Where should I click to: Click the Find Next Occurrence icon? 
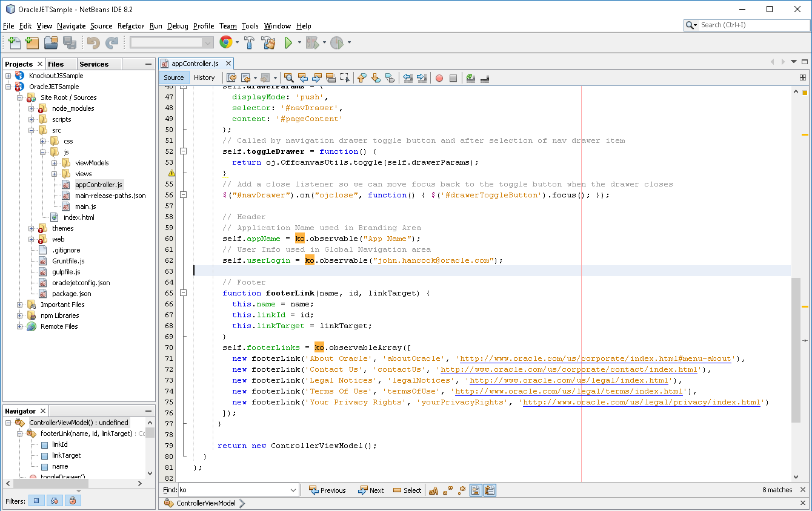coord(317,77)
